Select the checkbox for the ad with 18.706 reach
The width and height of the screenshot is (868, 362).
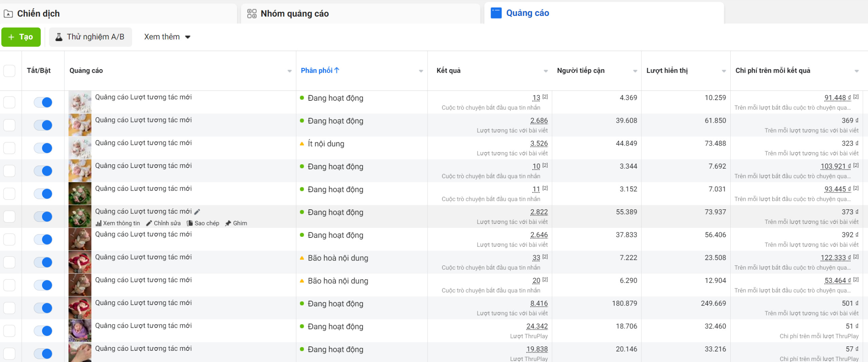[9, 331]
